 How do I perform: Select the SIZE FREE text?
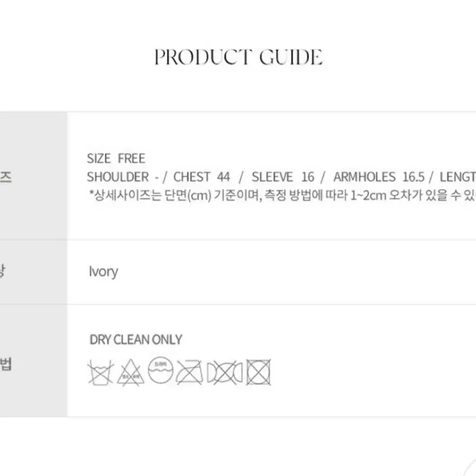[x=116, y=158]
